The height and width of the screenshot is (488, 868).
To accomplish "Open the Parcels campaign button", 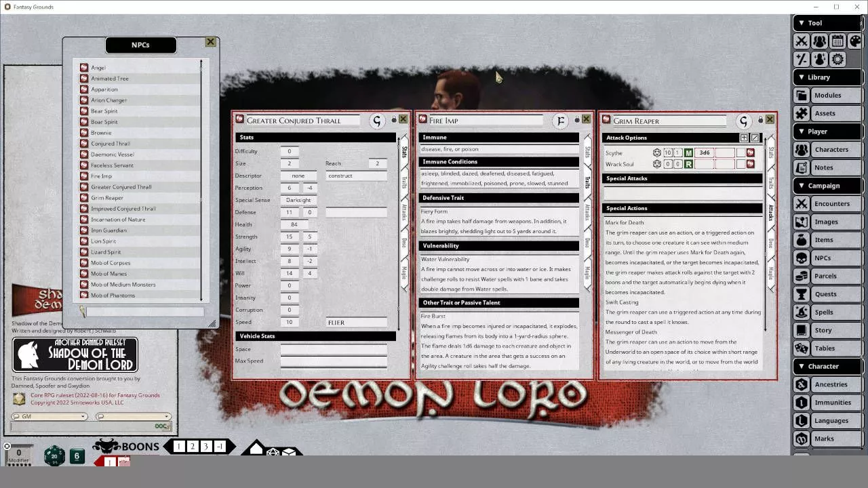I will (827, 276).
